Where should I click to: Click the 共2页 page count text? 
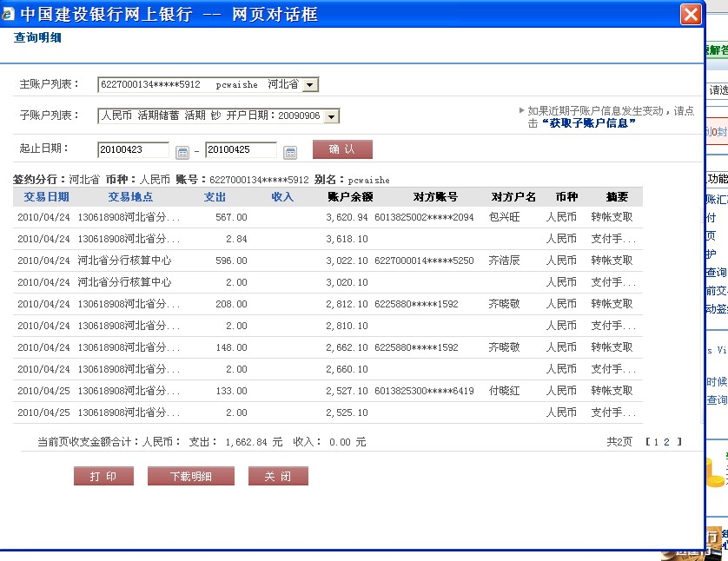click(x=619, y=442)
